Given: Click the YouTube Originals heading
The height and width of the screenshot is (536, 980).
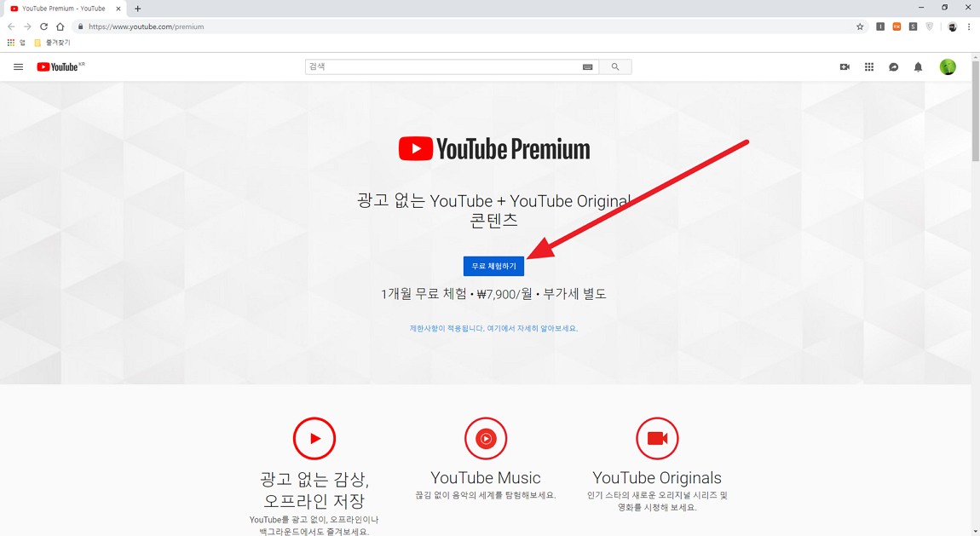Looking at the screenshot, I should tap(657, 478).
